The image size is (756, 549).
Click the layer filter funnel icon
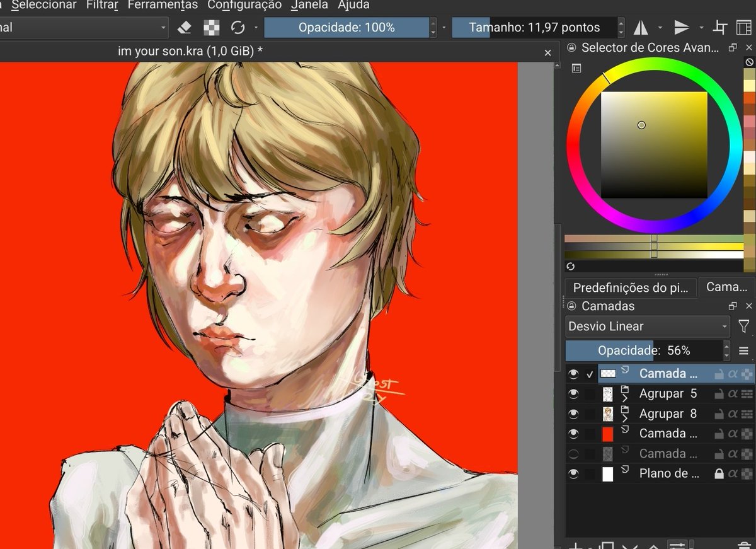[744, 326]
